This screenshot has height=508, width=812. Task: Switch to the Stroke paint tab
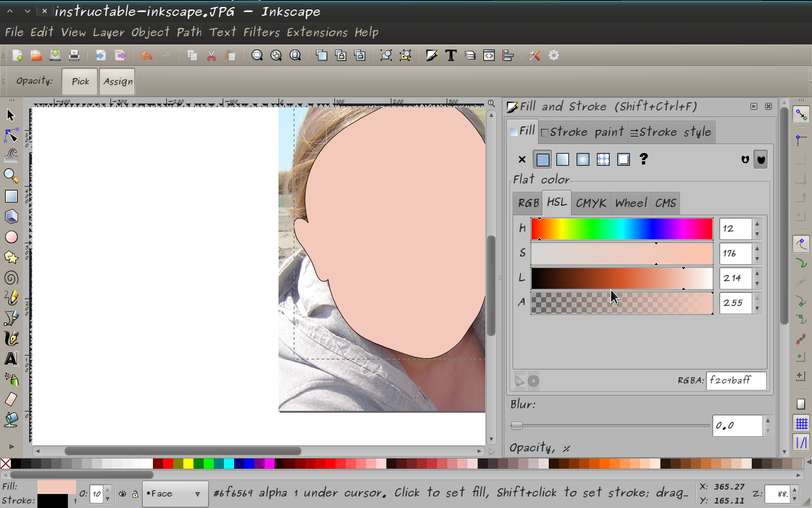[582, 132]
